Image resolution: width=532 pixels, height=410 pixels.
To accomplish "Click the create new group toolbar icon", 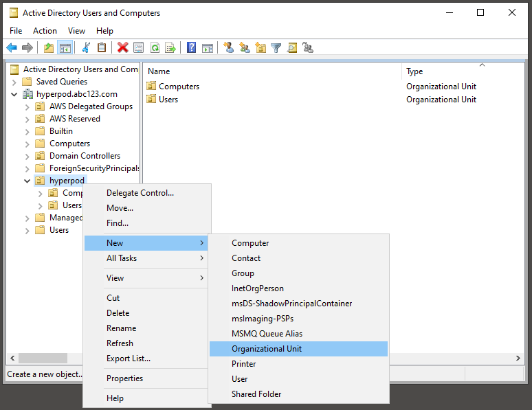I will pos(244,48).
